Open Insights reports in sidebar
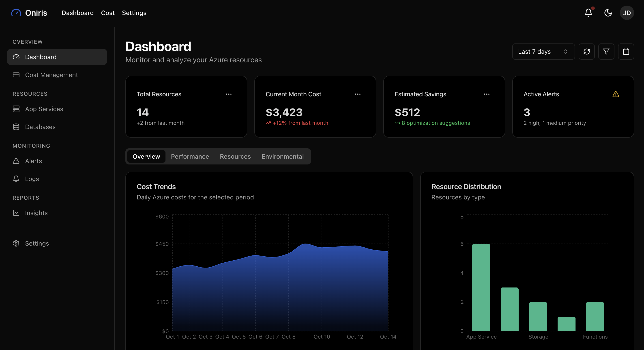 36,213
